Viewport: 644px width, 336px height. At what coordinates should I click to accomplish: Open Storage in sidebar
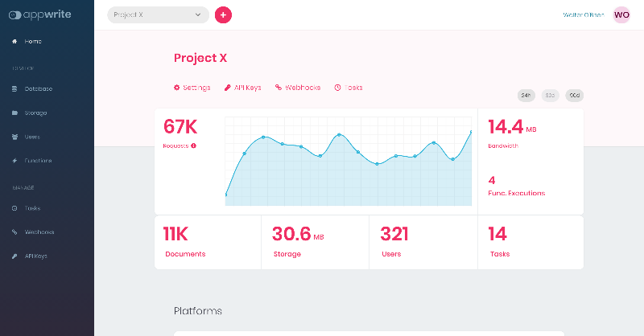click(35, 113)
